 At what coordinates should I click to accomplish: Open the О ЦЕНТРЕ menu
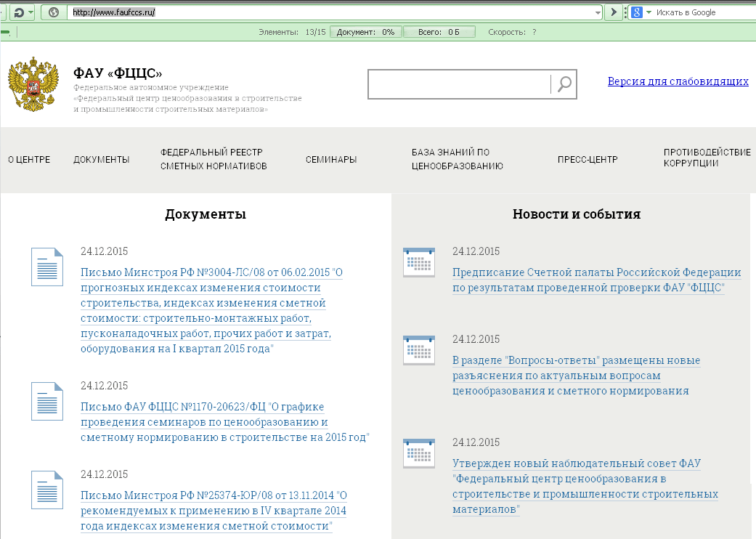click(x=29, y=160)
